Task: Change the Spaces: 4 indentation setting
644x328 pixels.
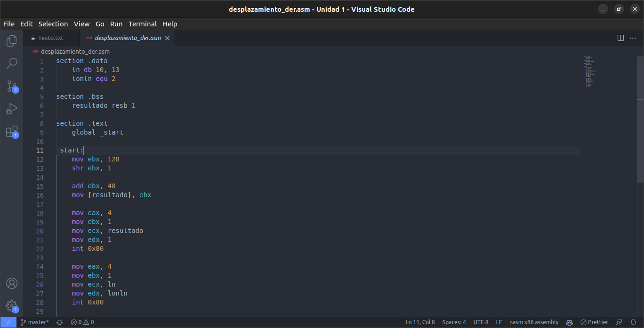Action: 454,322
